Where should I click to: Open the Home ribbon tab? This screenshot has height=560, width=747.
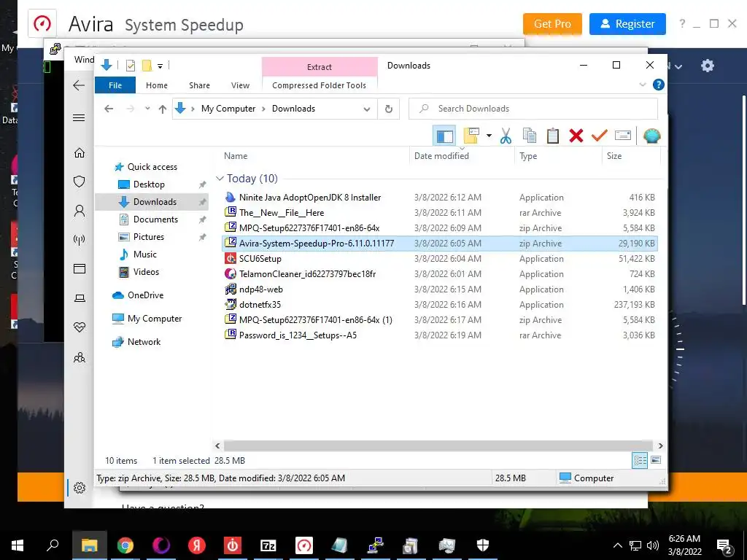157,85
